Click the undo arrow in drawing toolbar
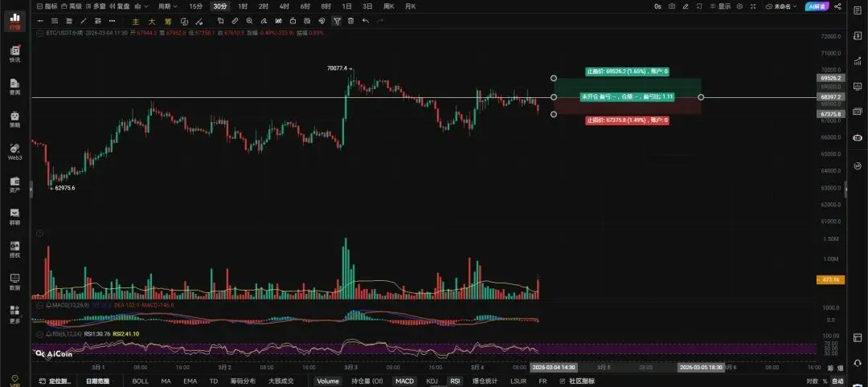868x387 pixels. coord(366,21)
